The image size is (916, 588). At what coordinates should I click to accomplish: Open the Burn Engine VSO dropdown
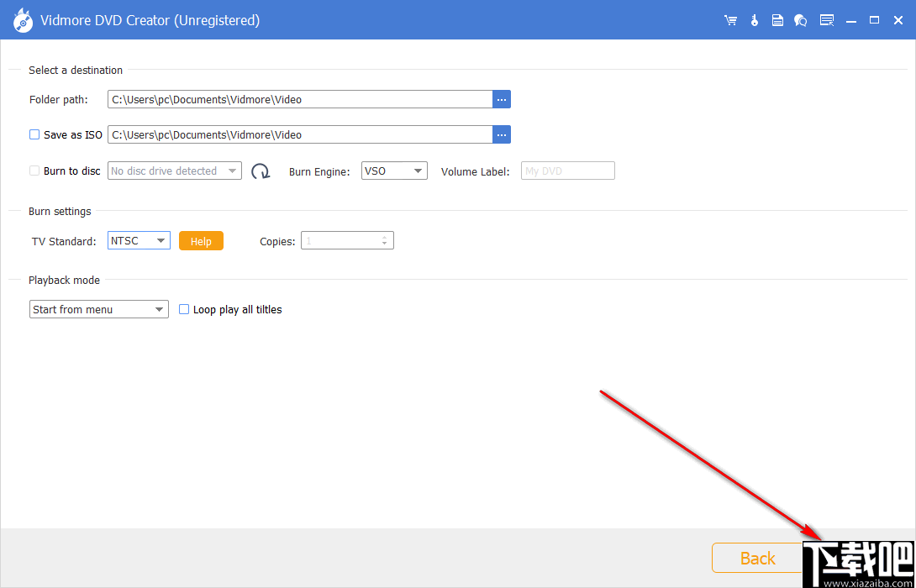(x=394, y=171)
